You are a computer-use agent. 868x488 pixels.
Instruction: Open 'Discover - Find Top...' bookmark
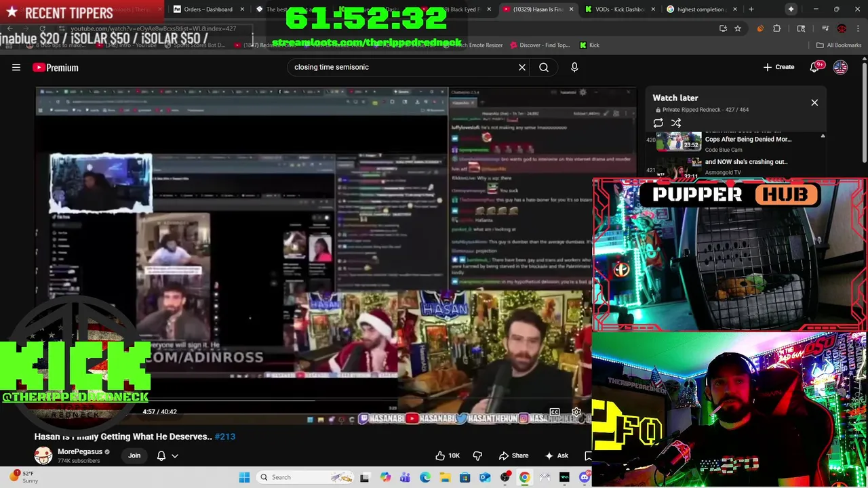tap(538, 45)
